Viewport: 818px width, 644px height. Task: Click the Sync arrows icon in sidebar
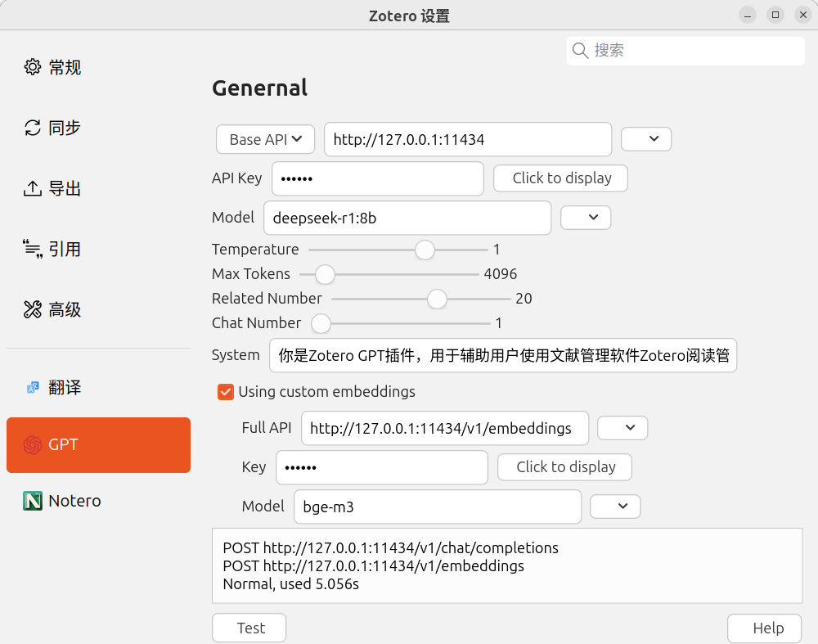[x=33, y=128]
